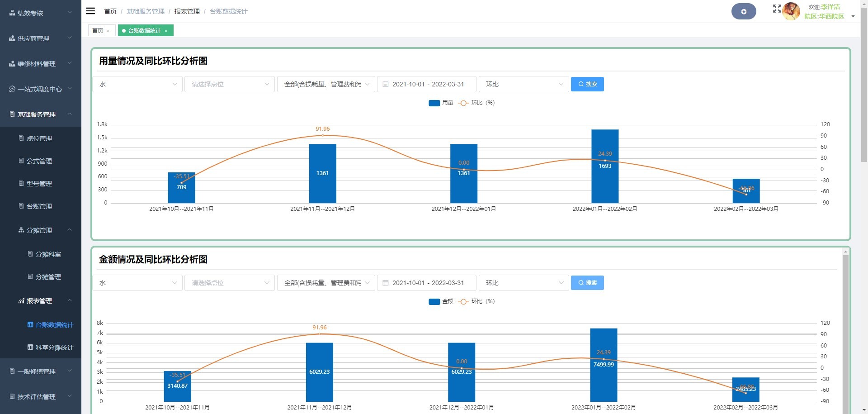Open user menu dropdown arrow
The height and width of the screenshot is (414, 868).
pyautogui.click(x=853, y=16)
